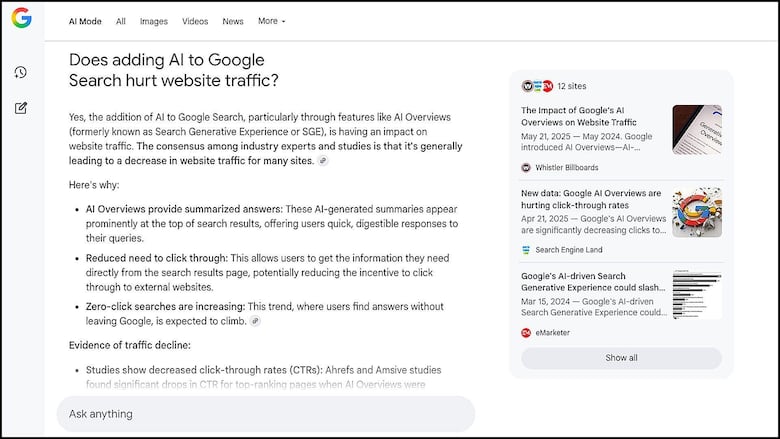Image resolution: width=780 pixels, height=439 pixels.
Task: Click the eMarketer source name
Action: 553,333
